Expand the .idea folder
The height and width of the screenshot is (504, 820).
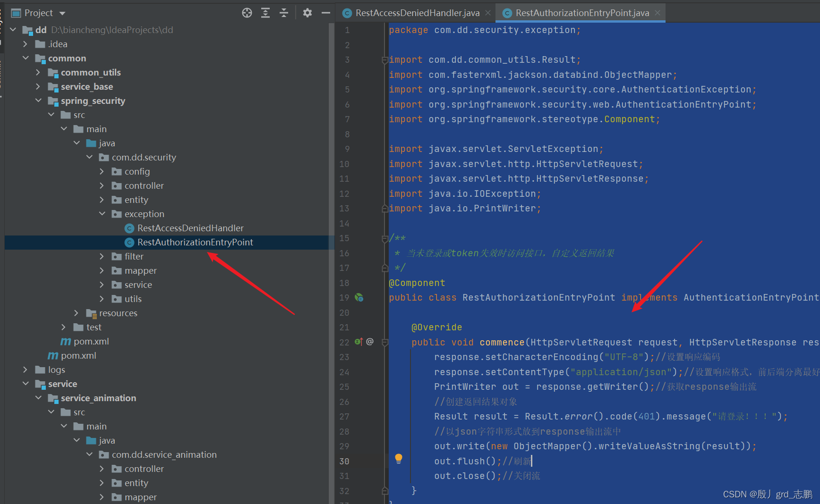[26, 44]
